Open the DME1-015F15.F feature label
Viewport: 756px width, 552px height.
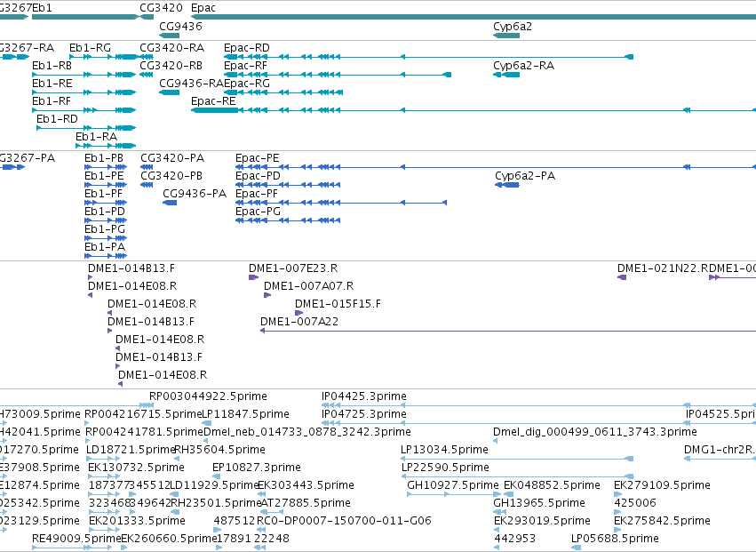coord(338,304)
